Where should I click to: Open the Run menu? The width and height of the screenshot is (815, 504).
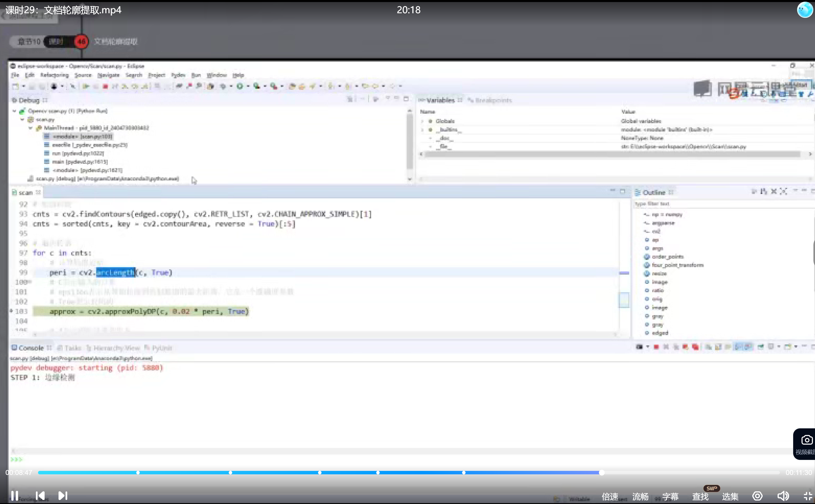click(196, 75)
